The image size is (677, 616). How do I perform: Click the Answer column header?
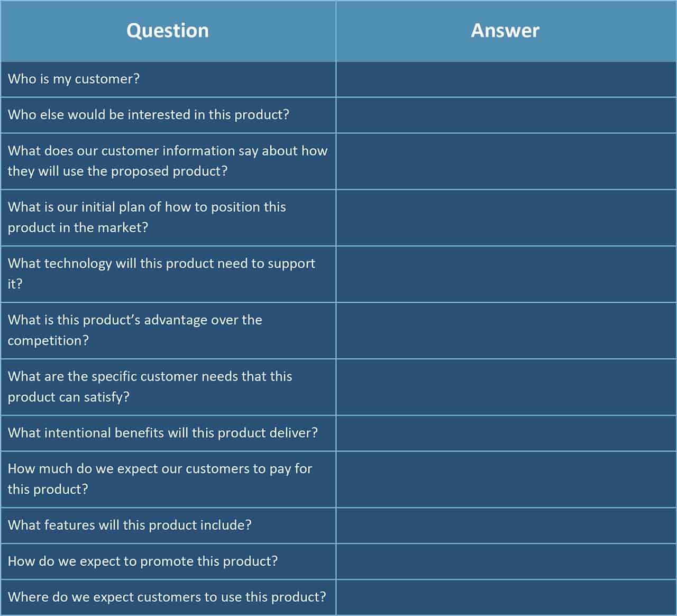(506, 31)
